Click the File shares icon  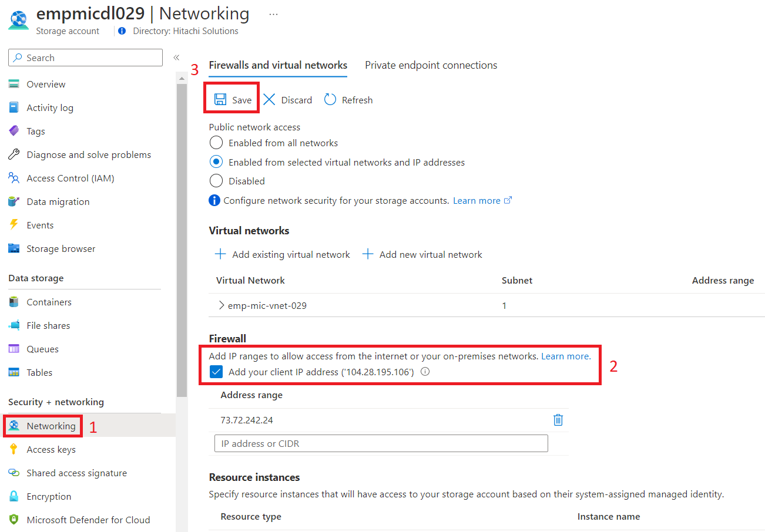[x=14, y=325]
